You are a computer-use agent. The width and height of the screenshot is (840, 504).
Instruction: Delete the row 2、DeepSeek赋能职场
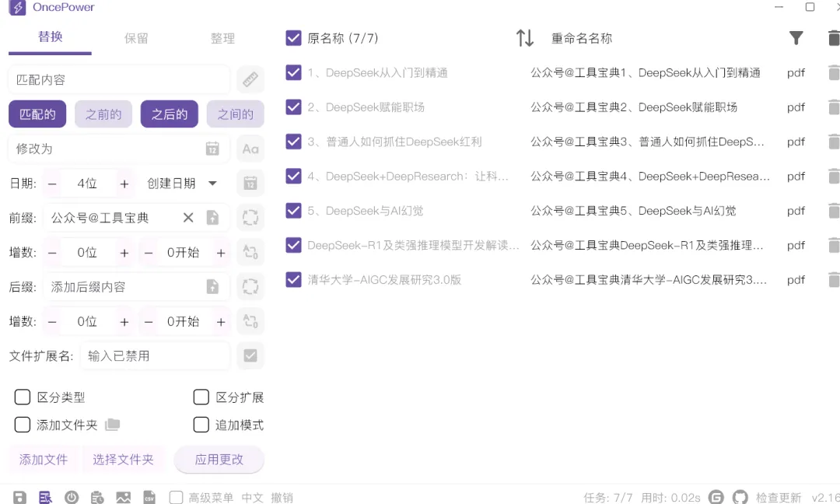(834, 107)
